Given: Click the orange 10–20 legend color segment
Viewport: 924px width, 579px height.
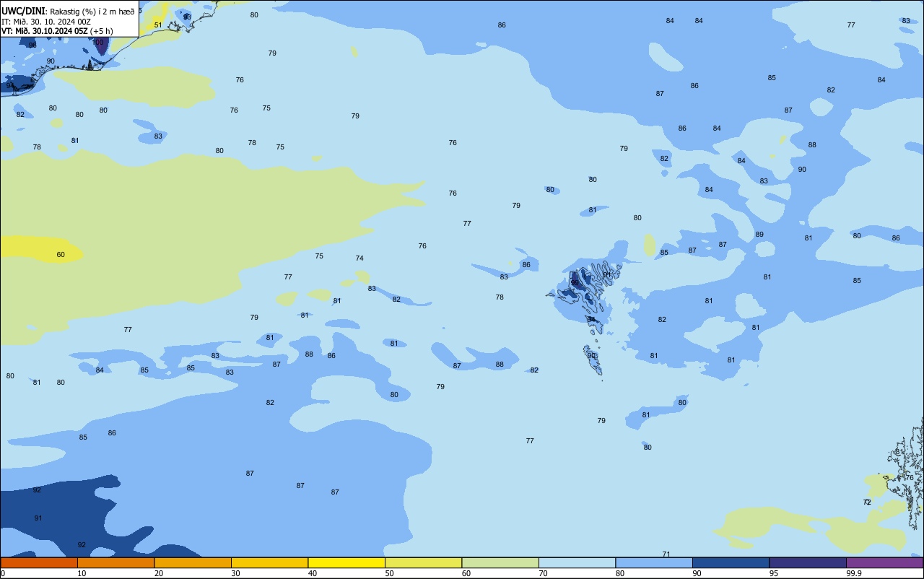Looking at the screenshot, I should [x=115, y=562].
